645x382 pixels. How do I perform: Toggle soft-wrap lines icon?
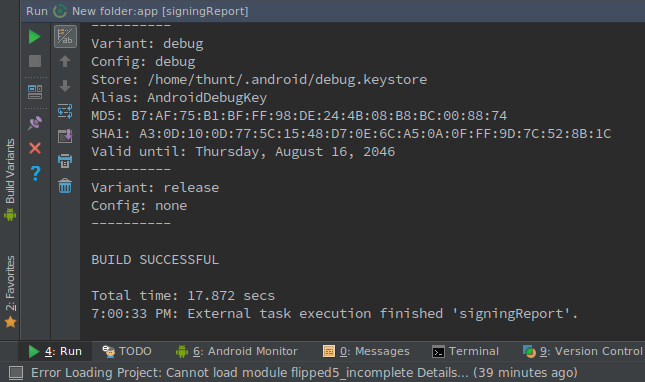click(x=65, y=111)
